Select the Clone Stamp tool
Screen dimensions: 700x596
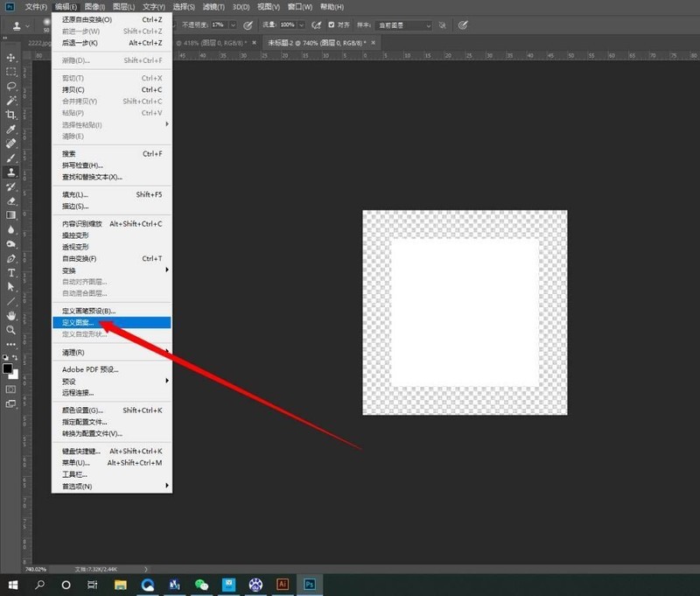coord(10,172)
